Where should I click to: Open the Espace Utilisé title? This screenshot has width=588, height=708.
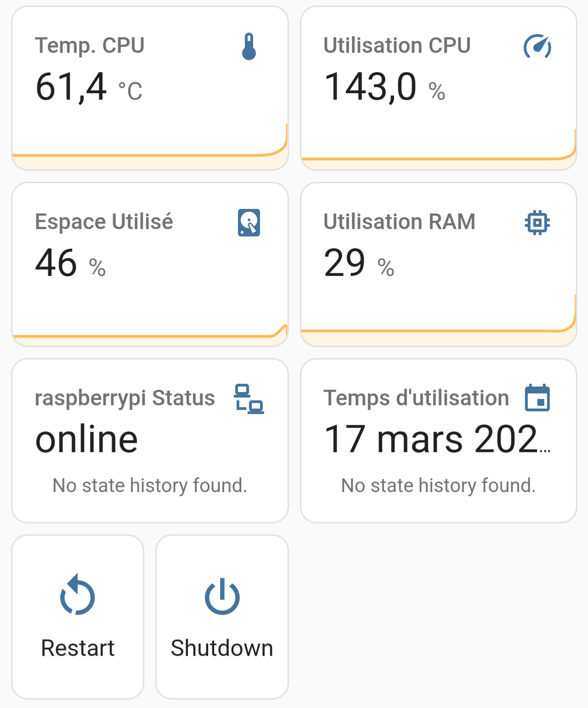click(x=104, y=221)
